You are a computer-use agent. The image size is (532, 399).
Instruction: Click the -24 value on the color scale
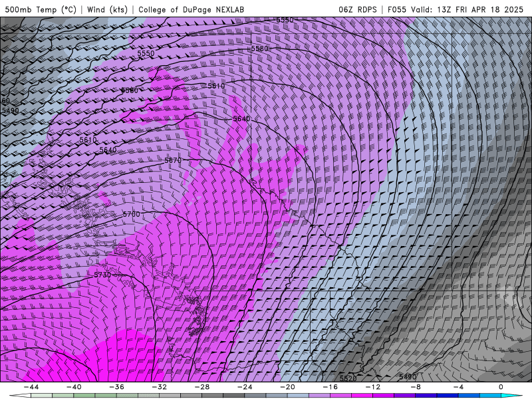245,387
